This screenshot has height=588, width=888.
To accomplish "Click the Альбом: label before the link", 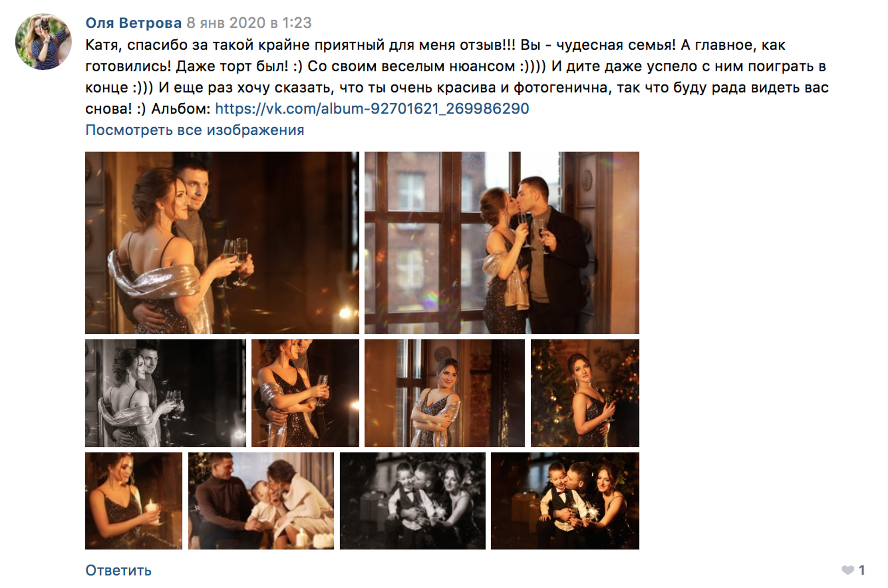I will (x=181, y=108).
